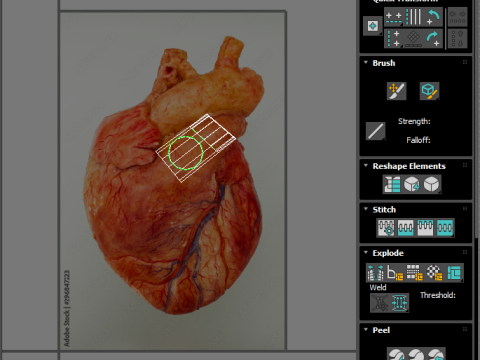Activate the Relax Brush cube tool
The image size is (480, 360).
(x=429, y=91)
